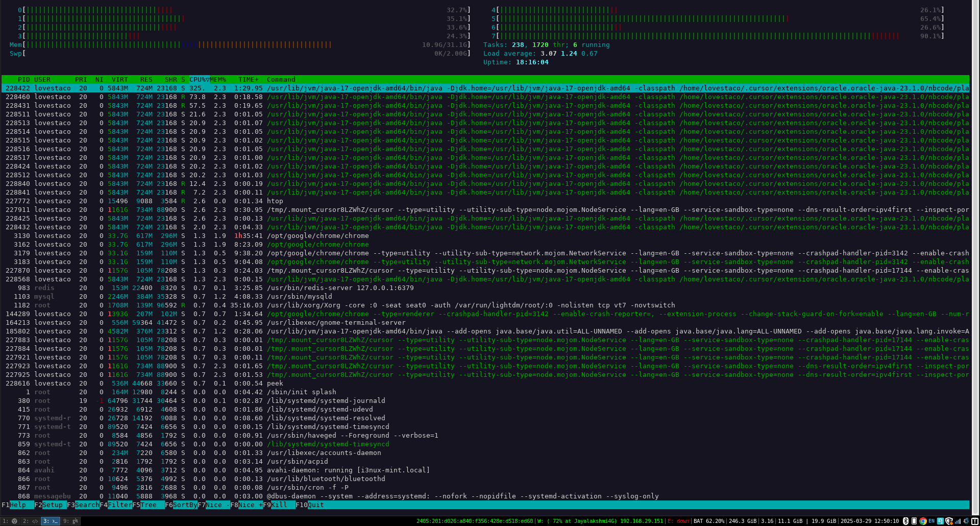Select the cron process row
This screenshot has height=526, width=980.
[x=485, y=488]
